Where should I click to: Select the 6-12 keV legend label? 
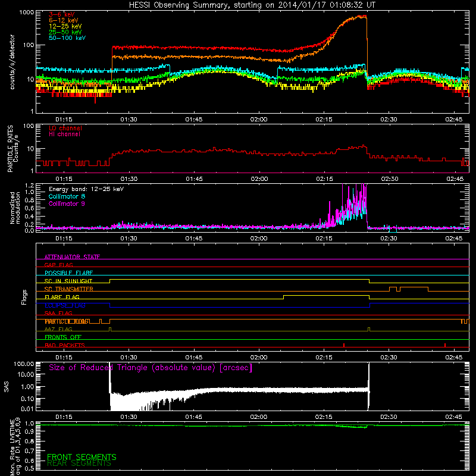click(63, 20)
